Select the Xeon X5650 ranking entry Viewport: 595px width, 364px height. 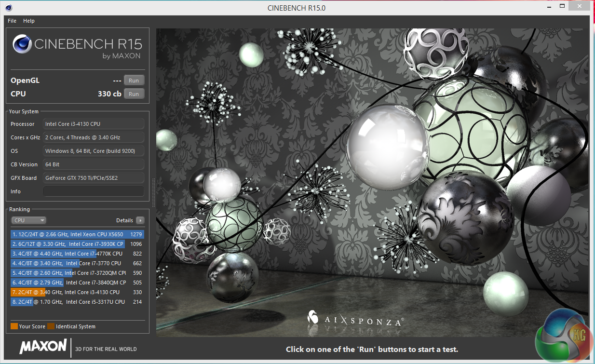pyautogui.click(x=77, y=234)
